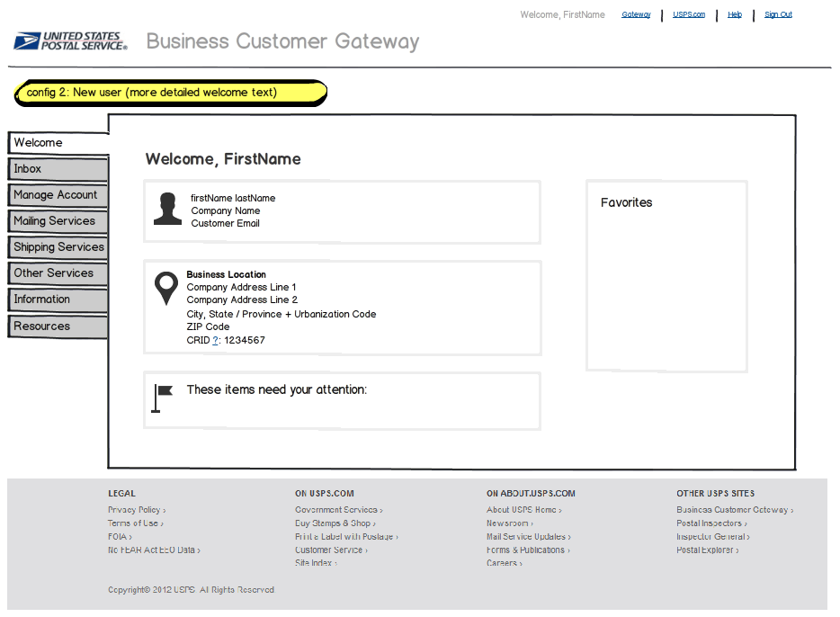Go to Manage Account tab
The height and width of the screenshot is (617, 840).
[x=58, y=195]
